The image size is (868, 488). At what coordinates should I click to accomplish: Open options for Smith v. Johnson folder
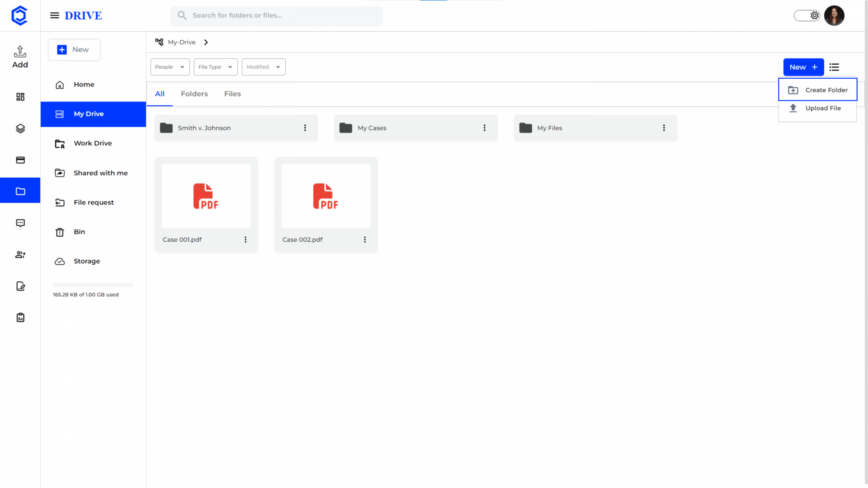pos(305,128)
